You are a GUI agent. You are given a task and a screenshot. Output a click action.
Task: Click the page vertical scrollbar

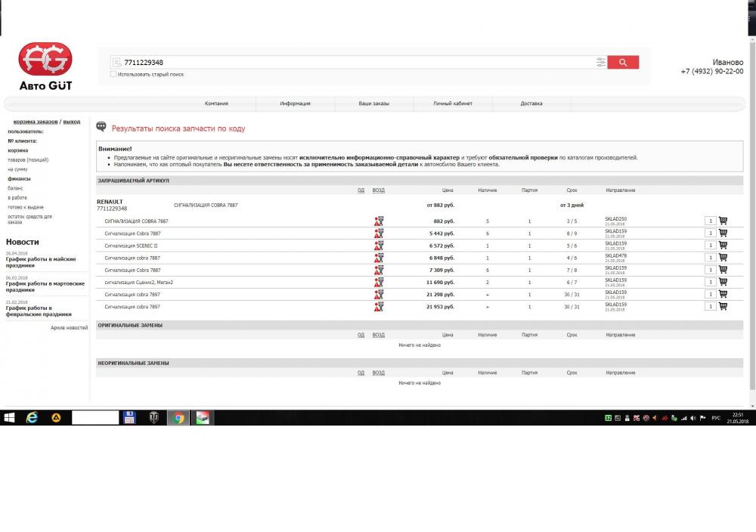752,217
